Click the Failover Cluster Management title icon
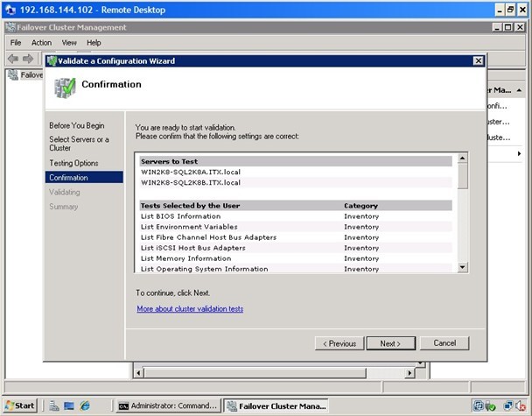Image resolution: width=532 pixels, height=416 pixels. coord(10,27)
